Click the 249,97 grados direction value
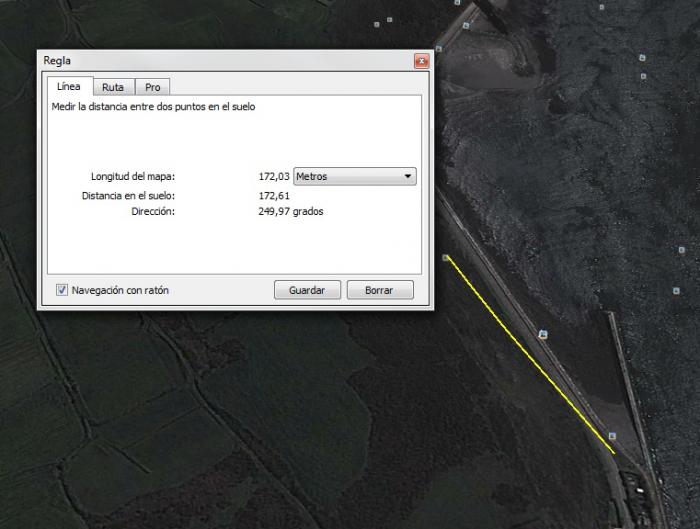 (x=291, y=212)
